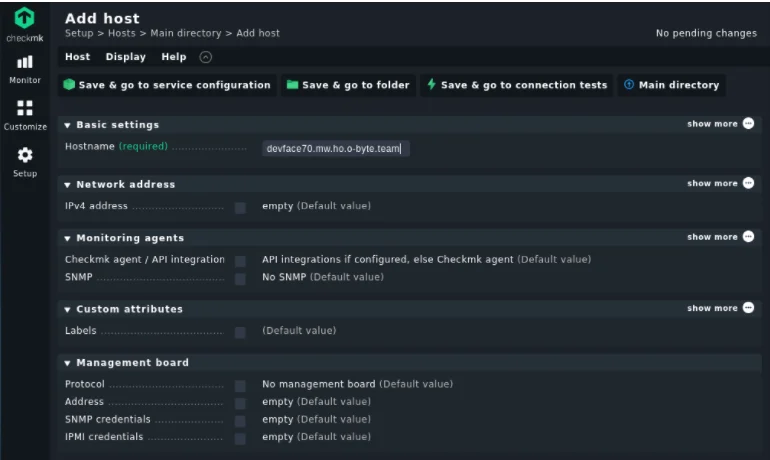770x460 pixels.
Task: Open the Host menu
Action: (x=77, y=57)
